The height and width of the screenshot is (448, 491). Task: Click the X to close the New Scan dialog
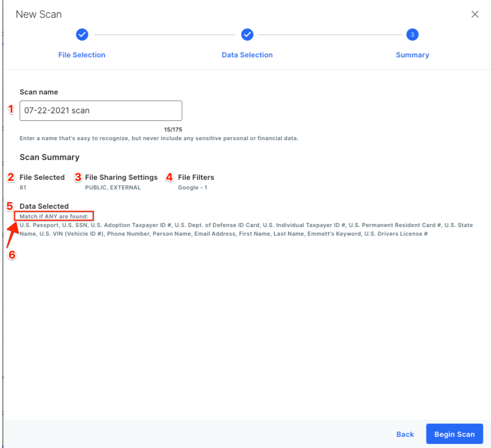pyautogui.click(x=475, y=14)
